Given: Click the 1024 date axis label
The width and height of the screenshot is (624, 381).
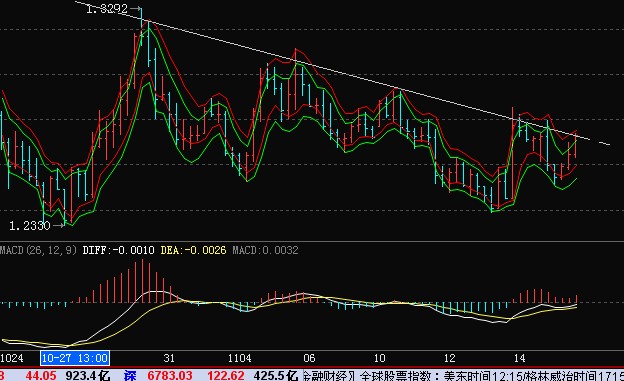Looking at the screenshot, I should click(12, 358).
